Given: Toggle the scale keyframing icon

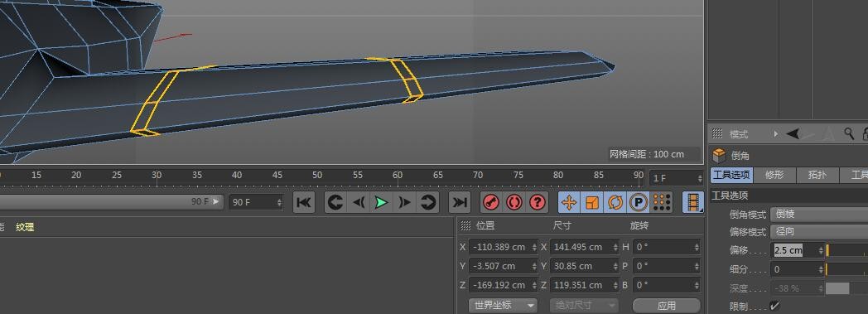Looking at the screenshot, I should click(592, 203).
